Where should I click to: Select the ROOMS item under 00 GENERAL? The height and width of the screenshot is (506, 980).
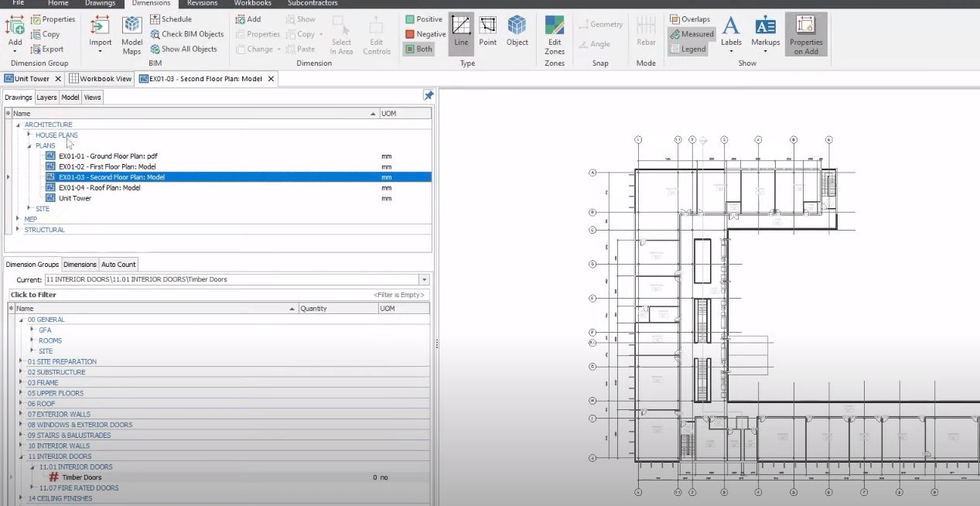click(50, 340)
